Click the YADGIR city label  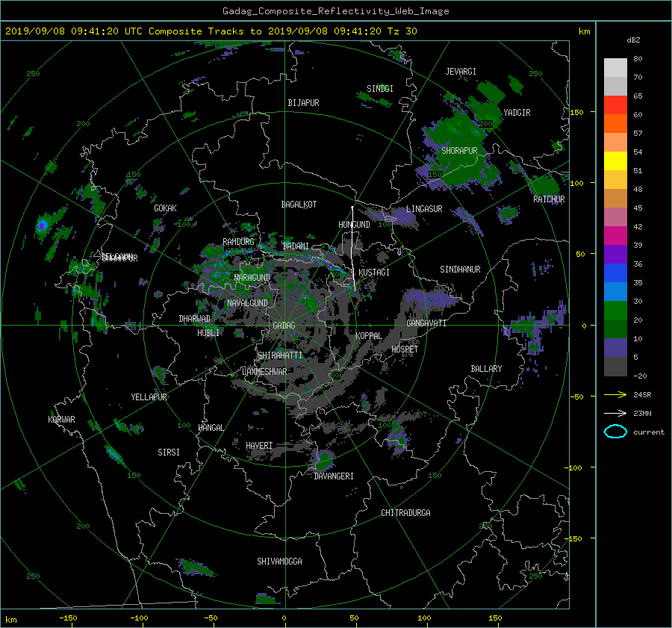[x=517, y=113]
